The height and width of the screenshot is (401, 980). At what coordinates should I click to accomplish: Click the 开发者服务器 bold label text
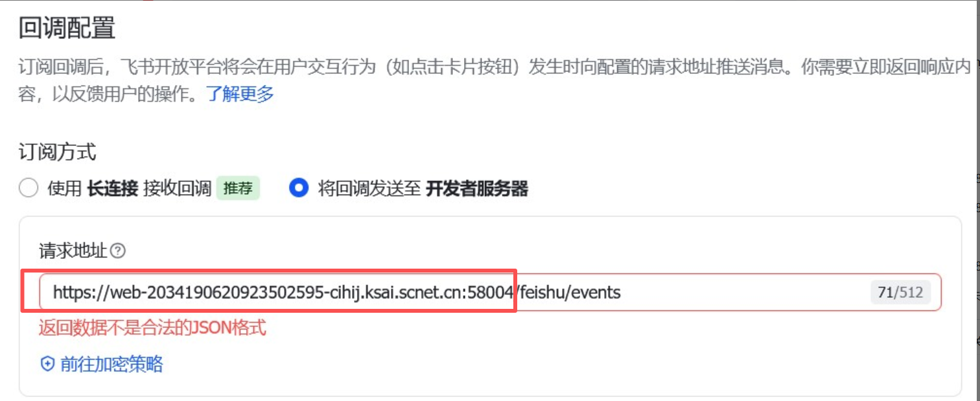(x=477, y=189)
